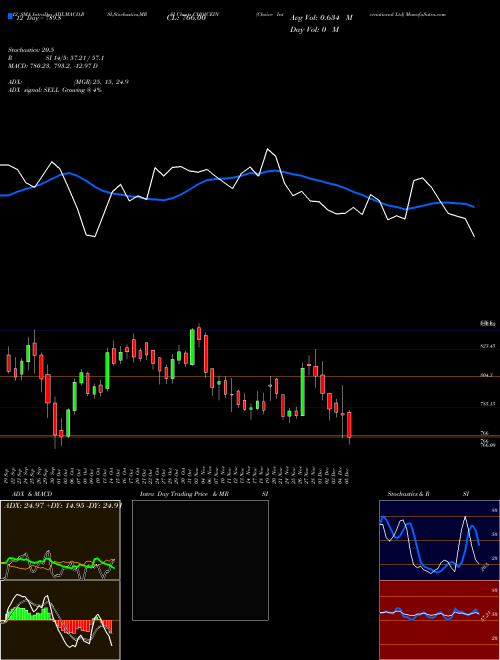Click the MACD values line
500x660 pixels.
(x=53, y=66)
